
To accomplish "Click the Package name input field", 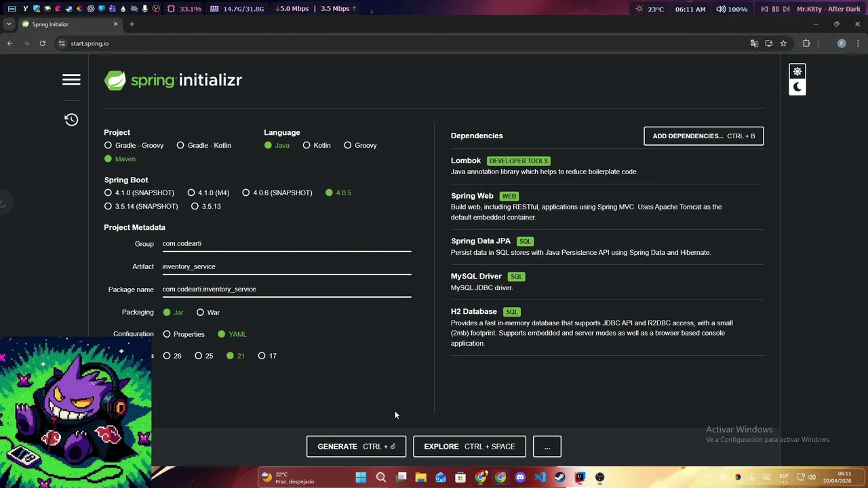I will [x=287, y=289].
